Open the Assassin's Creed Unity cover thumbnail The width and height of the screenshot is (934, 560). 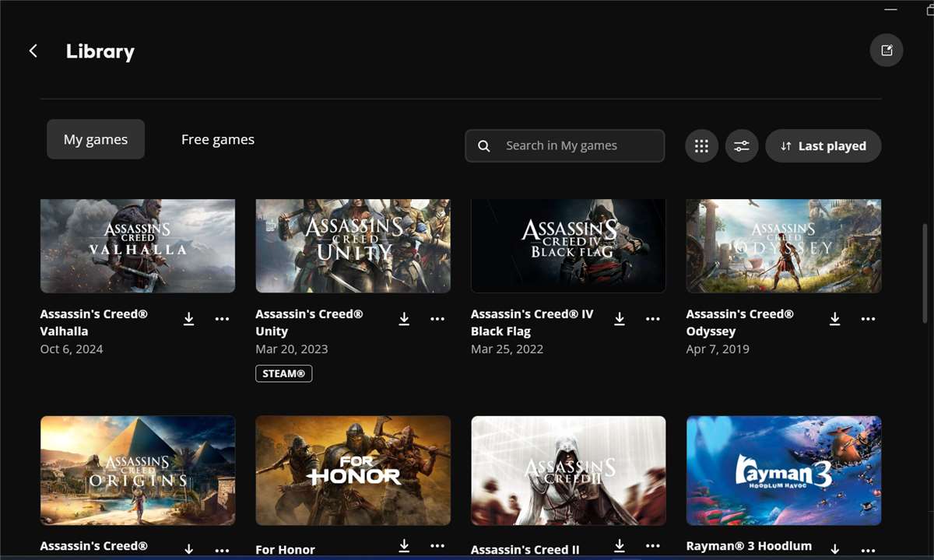(353, 246)
